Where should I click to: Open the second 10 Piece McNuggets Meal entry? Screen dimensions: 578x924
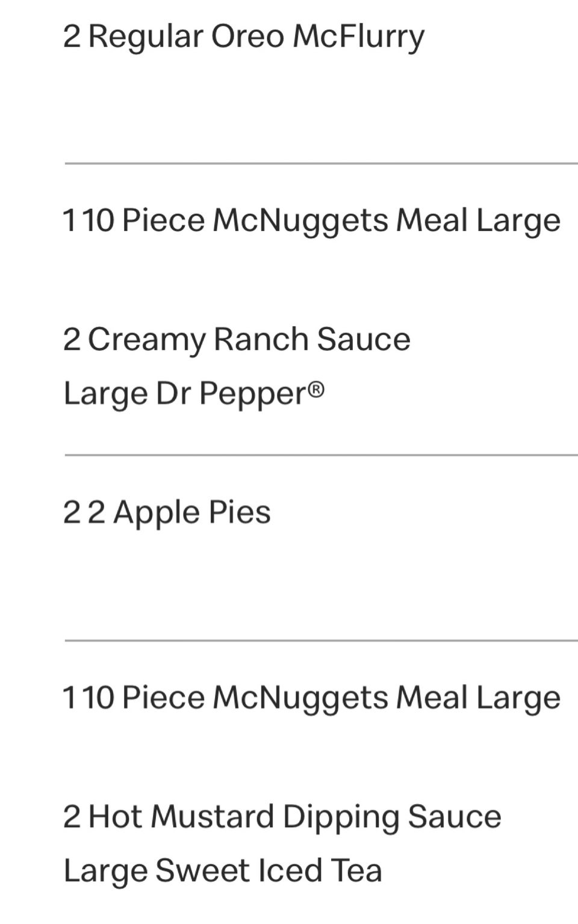click(312, 698)
